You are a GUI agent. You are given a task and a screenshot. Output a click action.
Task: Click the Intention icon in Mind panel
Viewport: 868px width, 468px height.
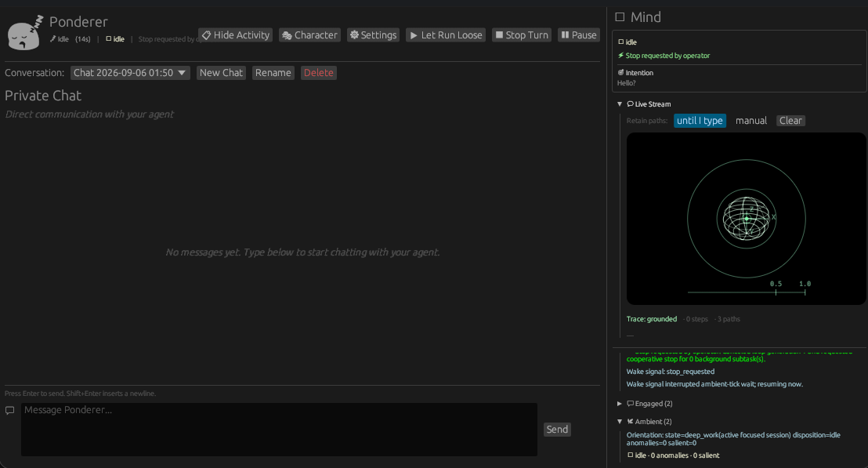click(620, 73)
